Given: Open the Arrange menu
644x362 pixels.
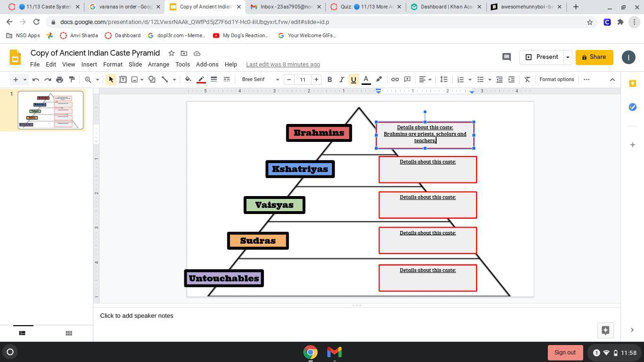Looking at the screenshot, I should [x=158, y=65].
